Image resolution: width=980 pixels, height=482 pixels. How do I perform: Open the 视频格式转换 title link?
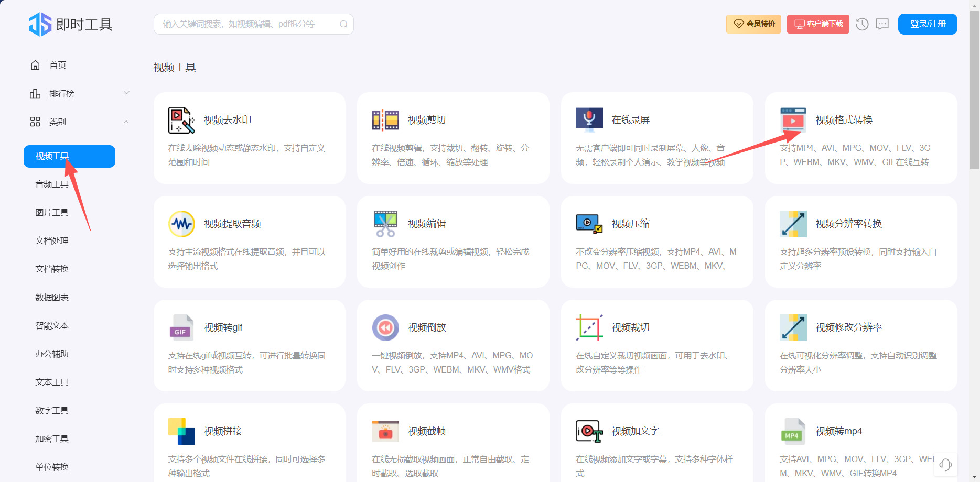[x=844, y=120]
